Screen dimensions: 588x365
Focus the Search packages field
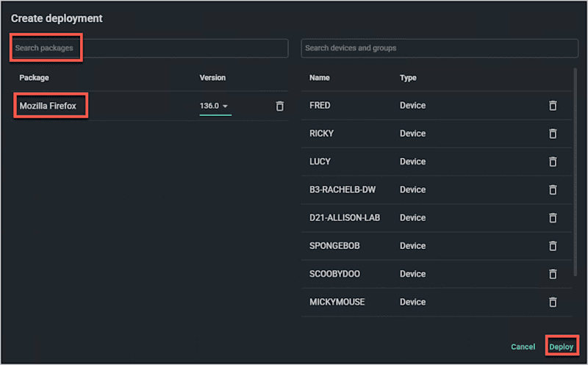tap(149, 48)
